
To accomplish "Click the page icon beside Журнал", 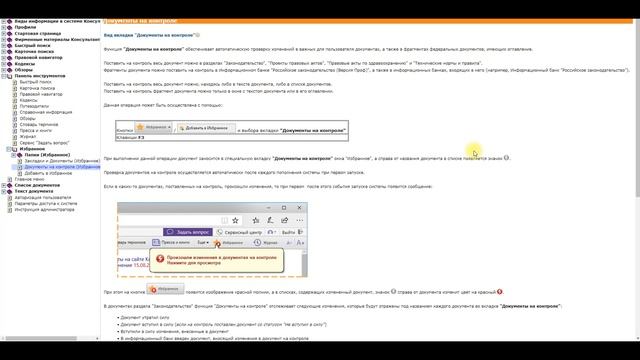I will click(x=15, y=137).
